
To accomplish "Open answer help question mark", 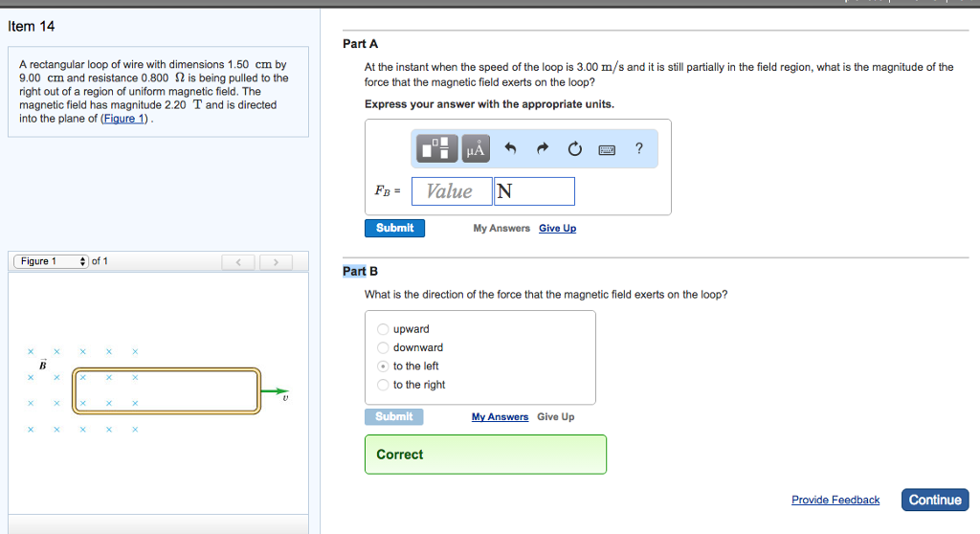I will coord(639,148).
